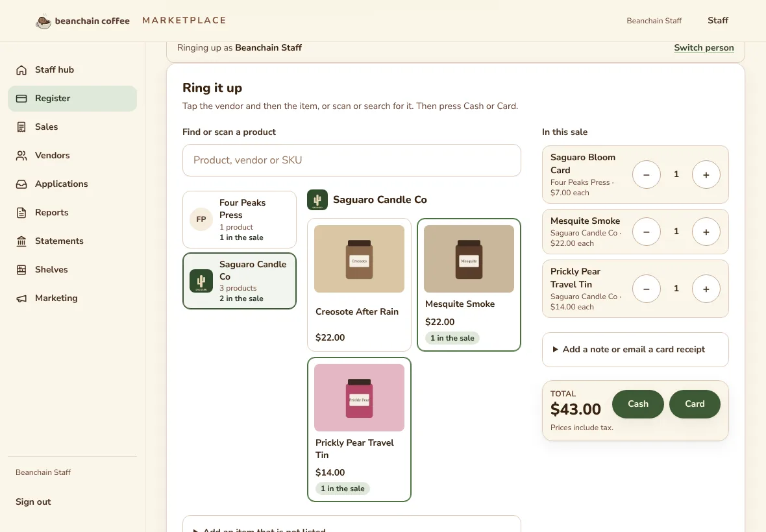Image resolution: width=766 pixels, height=532 pixels.
Task: Click the Statements bank icon
Action: (21, 241)
